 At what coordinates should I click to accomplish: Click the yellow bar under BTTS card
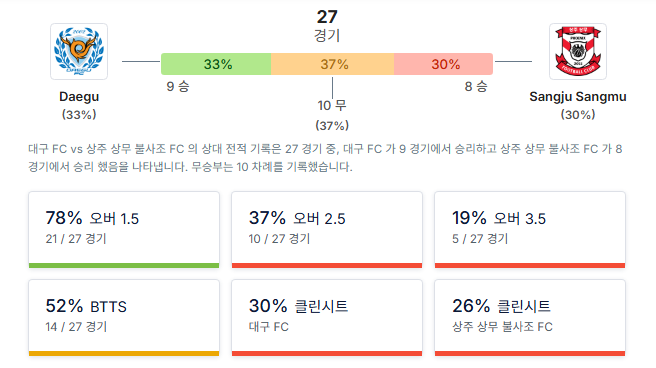pyautogui.click(x=124, y=354)
